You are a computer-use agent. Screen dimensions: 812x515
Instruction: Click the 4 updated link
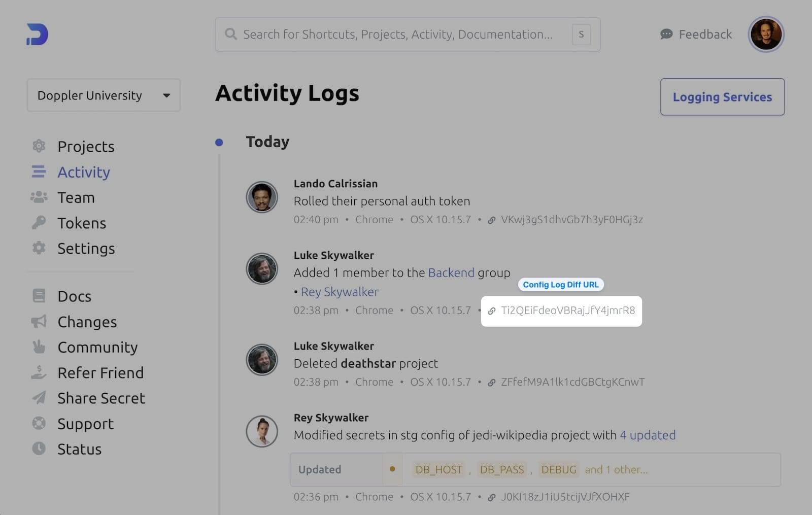[648, 435]
